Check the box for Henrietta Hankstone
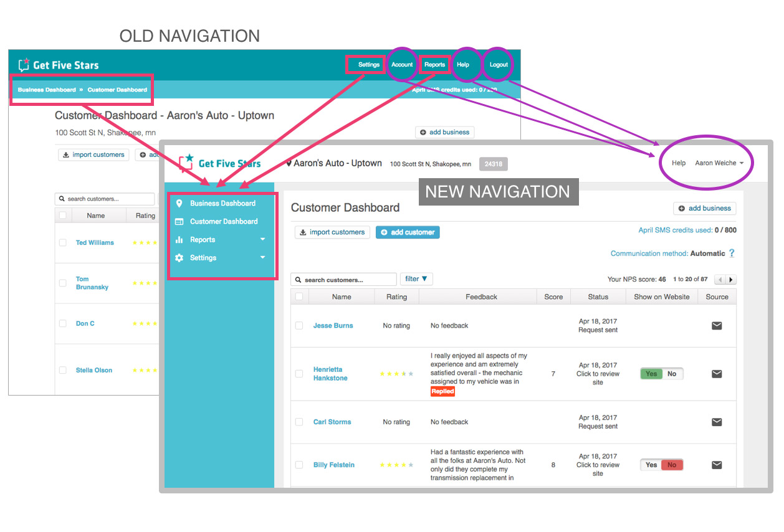784x532 pixels. [299, 374]
